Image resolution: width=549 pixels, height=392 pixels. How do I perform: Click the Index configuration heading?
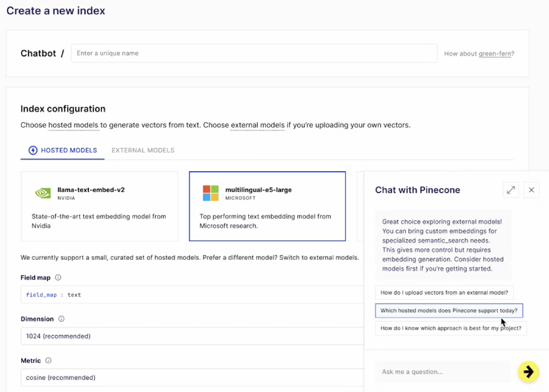[63, 109]
